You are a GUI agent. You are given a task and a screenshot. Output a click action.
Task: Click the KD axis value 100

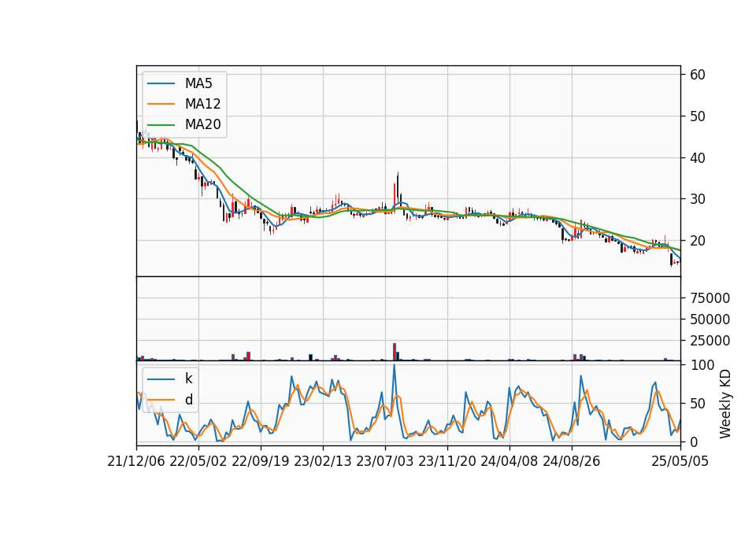point(702,365)
